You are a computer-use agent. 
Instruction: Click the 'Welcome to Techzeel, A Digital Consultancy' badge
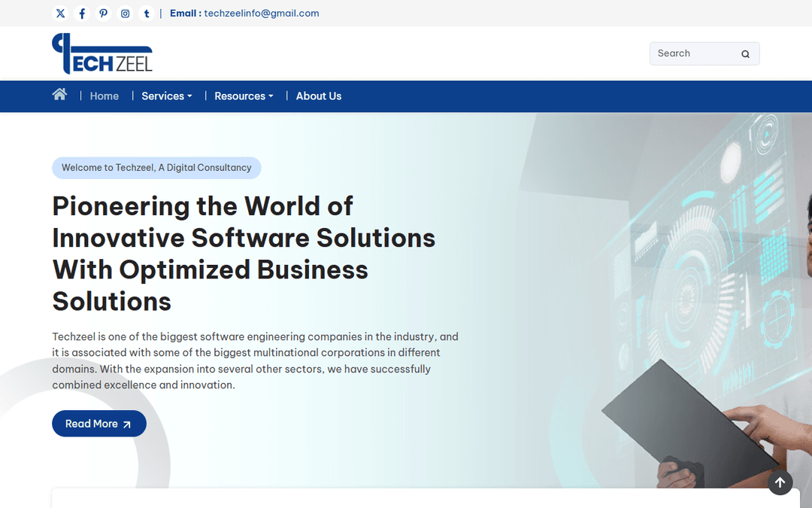click(x=156, y=168)
